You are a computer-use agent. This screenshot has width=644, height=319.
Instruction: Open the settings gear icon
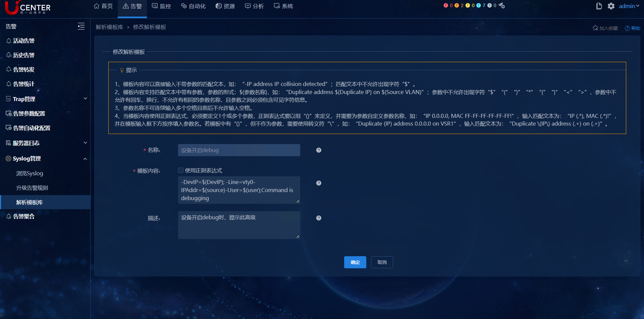coord(611,6)
